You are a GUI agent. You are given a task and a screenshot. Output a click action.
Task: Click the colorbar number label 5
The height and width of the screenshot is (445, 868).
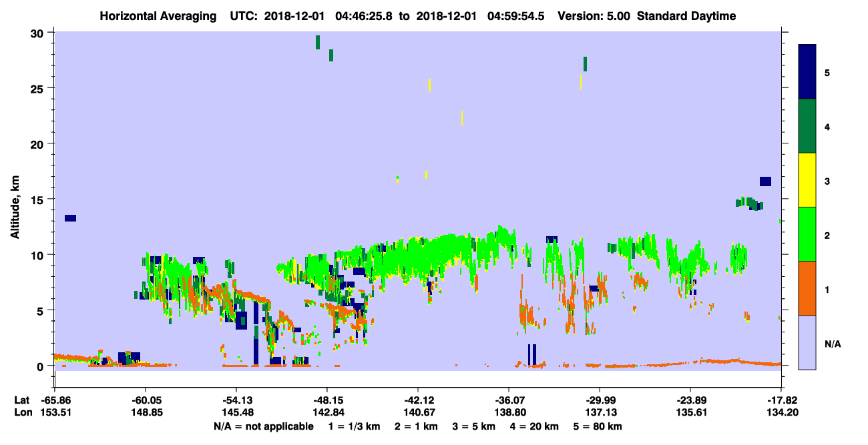pos(827,73)
